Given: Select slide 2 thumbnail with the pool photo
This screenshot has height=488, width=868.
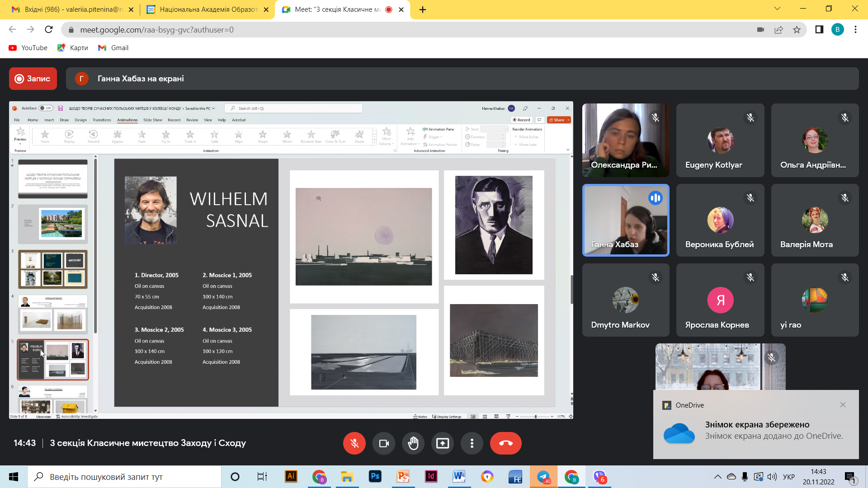Looking at the screenshot, I should pyautogui.click(x=53, y=224).
